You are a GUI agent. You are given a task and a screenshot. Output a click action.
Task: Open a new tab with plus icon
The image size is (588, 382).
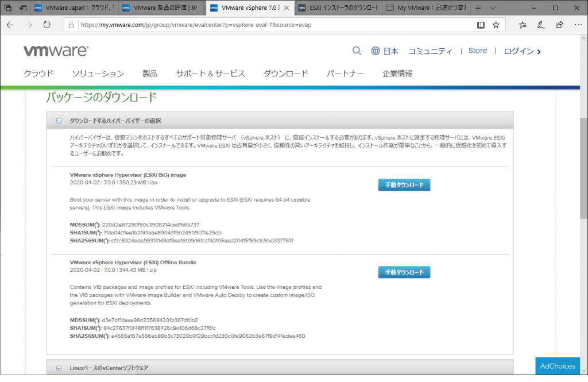click(478, 8)
